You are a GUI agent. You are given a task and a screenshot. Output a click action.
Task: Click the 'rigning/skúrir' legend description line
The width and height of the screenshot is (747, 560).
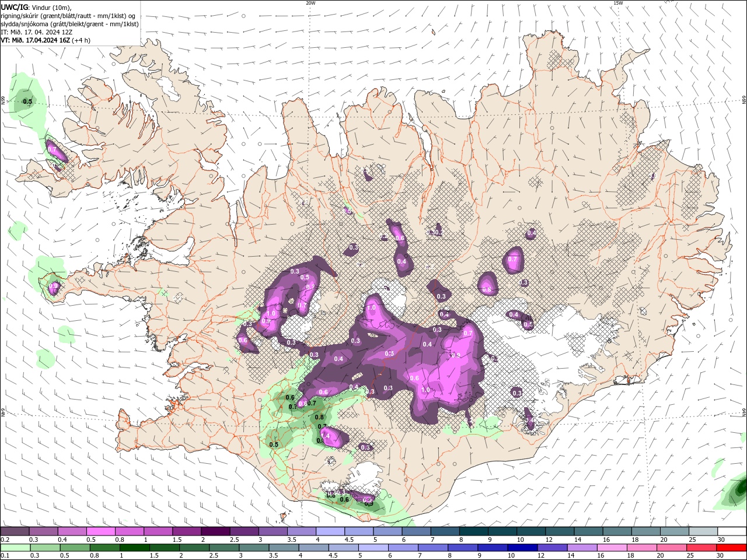tap(68, 15)
